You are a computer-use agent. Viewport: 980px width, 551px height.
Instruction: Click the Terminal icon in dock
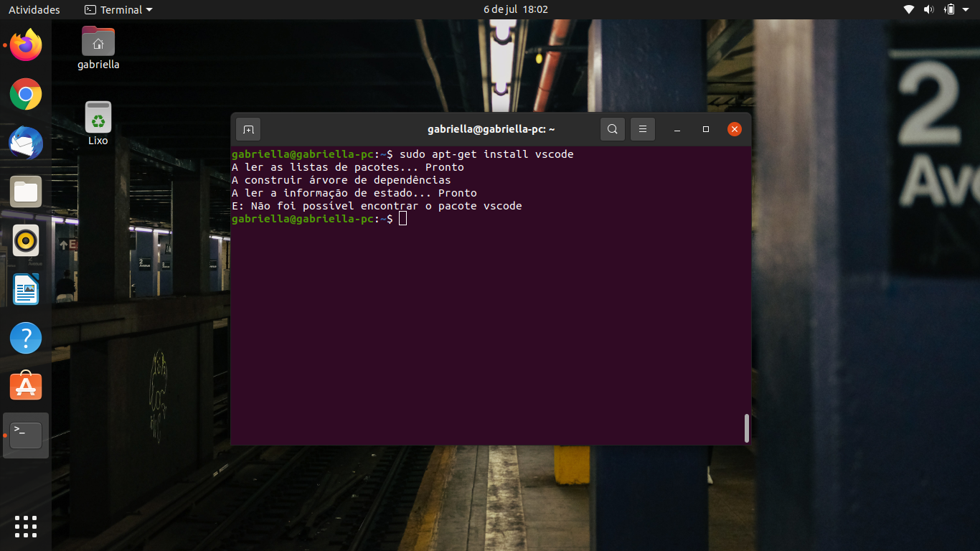click(26, 435)
